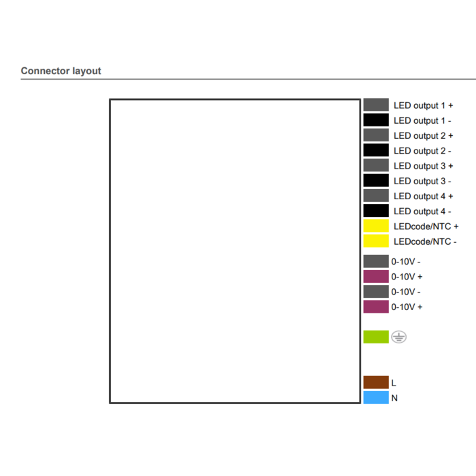Viewport: 476px width, 476px height.
Task: Click the gray swatch for LED output 4 +
Action: (x=376, y=196)
